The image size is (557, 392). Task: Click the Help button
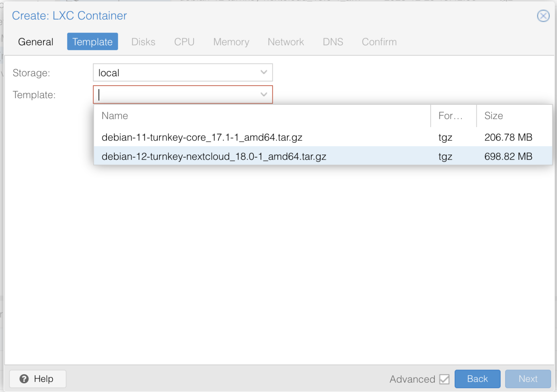click(37, 379)
